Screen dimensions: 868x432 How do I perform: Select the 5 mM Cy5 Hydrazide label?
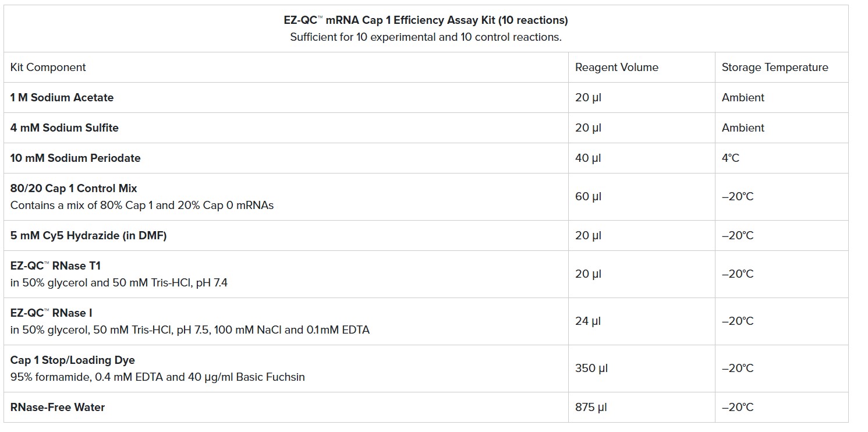click(88, 236)
